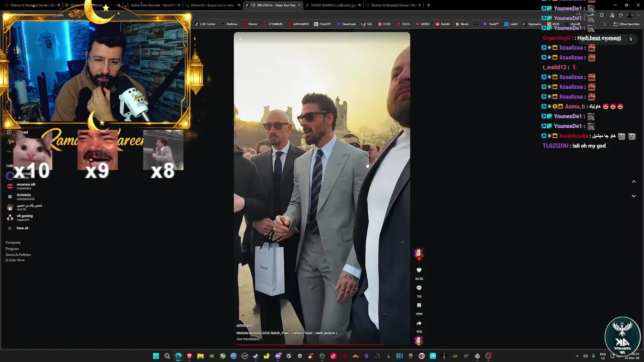Viewport: 644px width, 362px height.
Task: Open Windows taskbar search
Action: [x=167, y=356]
